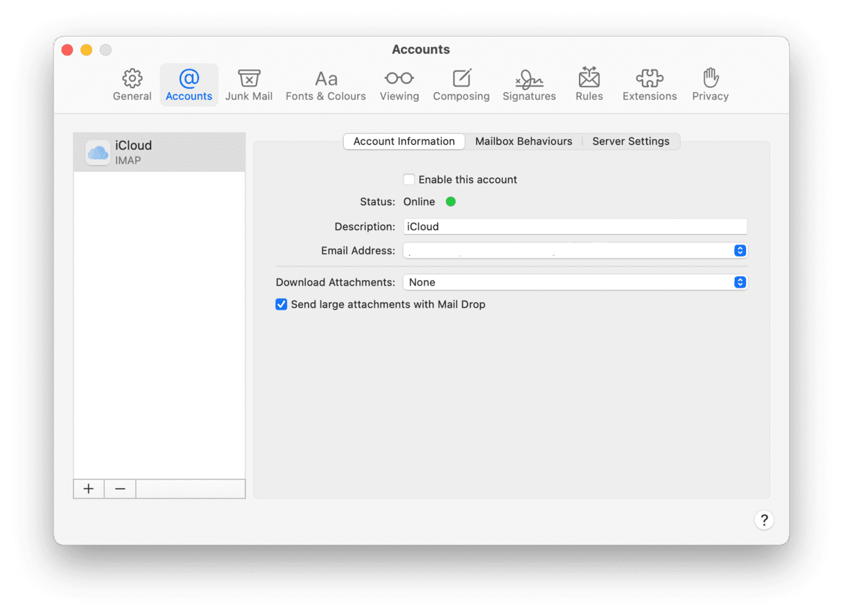Open the Extensions preferences pane

pyautogui.click(x=649, y=85)
